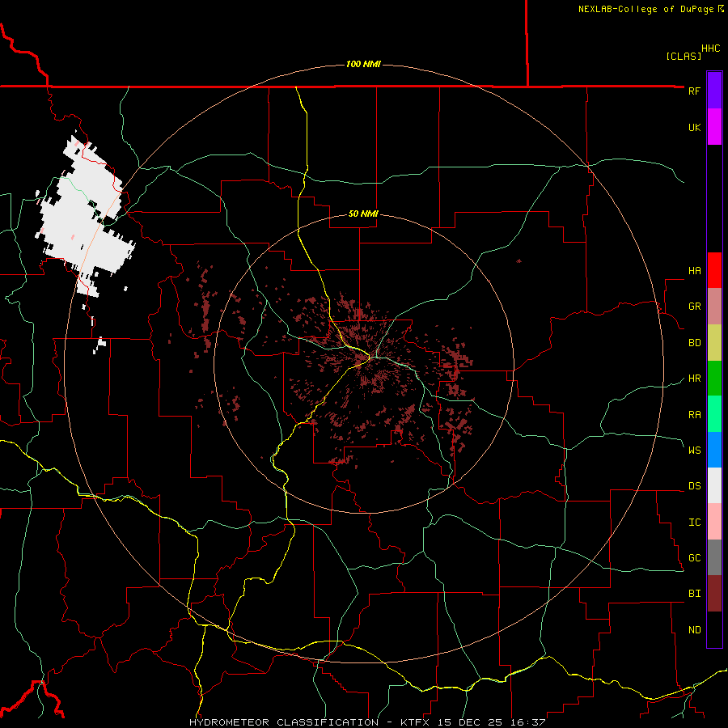
Task: Click the GR salmon legend swatch
Action: [714, 307]
